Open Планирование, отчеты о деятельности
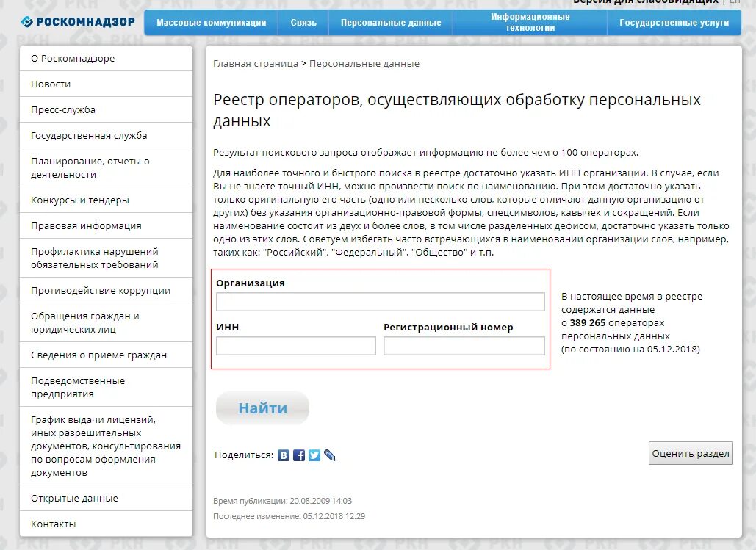This screenshot has height=550, width=756. (x=106, y=167)
